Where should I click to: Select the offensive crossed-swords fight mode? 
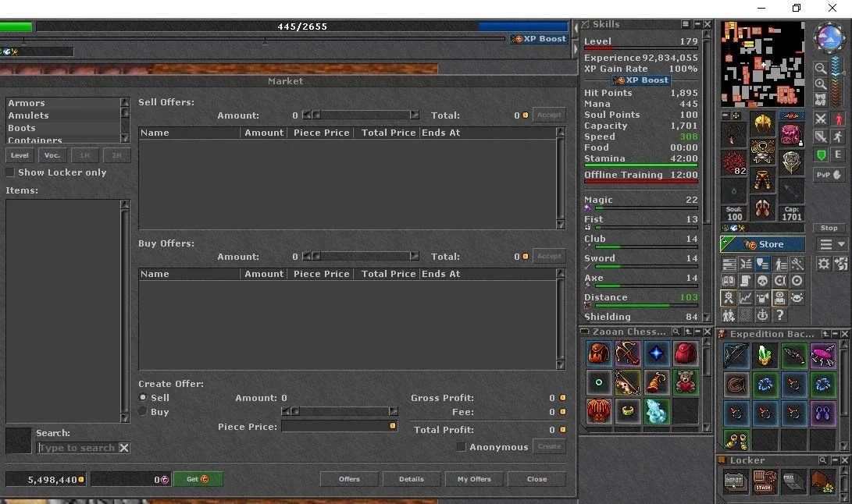(821, 119)
